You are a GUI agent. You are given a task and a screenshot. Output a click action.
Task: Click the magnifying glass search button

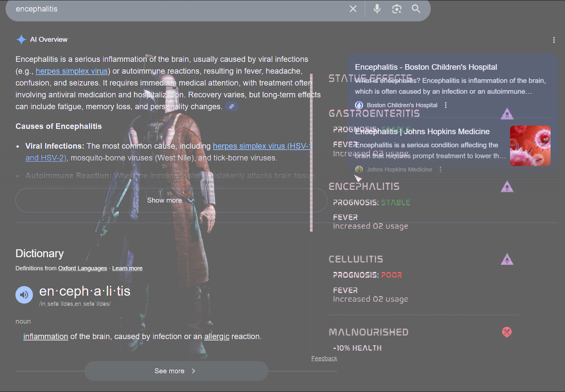(416, 9)
